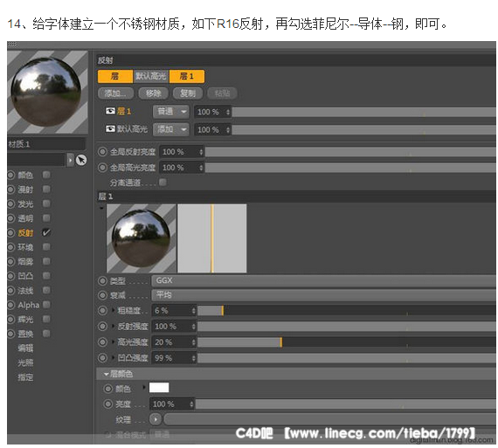498x448 pixels.
Task: Enable the 凹凸 channel checkbox
Action: tap(46, 276)
